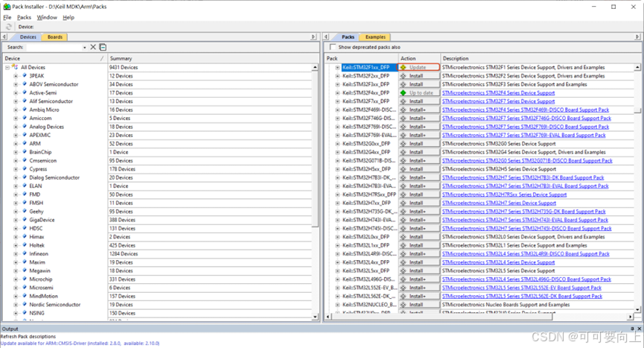Open the Help menu
The image size is (644, 348).
coord(68,17)
